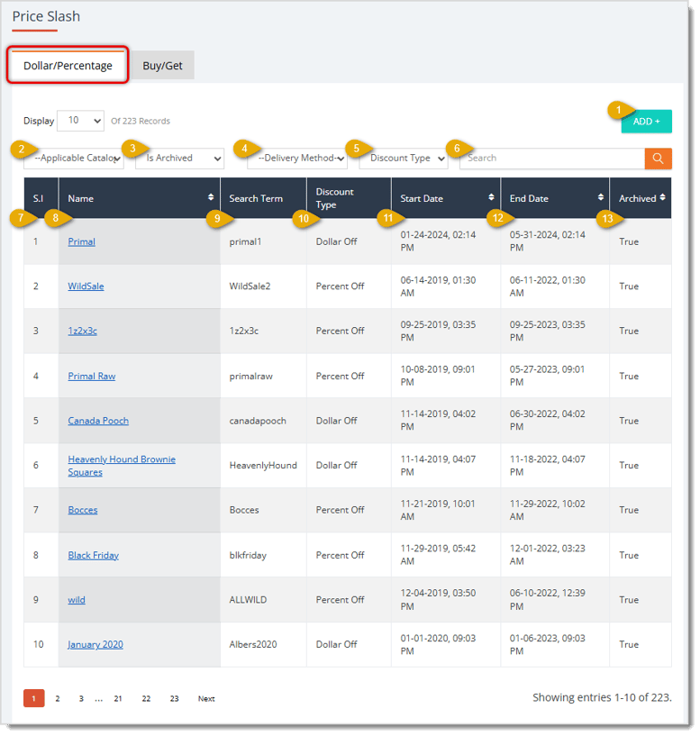Click the ADD + button
Image resolution: width=700 pixels, height=736 pixels.
tap(647, 121)
